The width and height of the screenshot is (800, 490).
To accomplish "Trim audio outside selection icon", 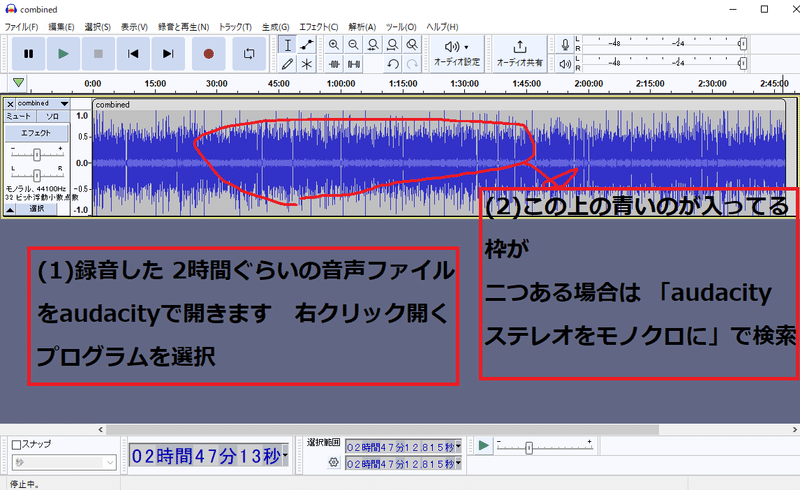I will (x=334, y=64).
